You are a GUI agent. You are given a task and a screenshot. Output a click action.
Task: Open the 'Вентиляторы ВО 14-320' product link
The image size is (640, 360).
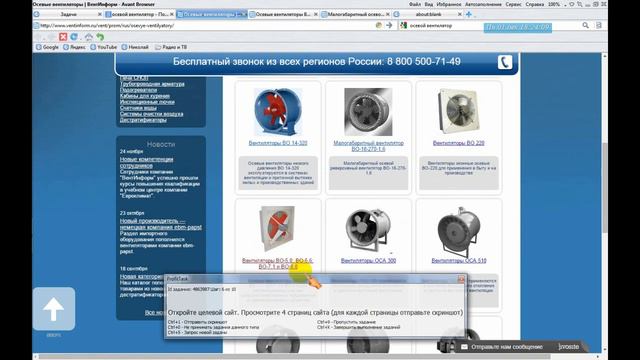278,143
